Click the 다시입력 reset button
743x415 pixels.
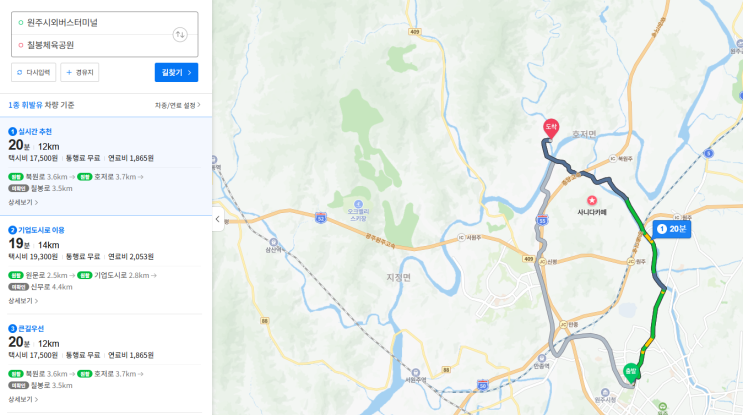34,72
